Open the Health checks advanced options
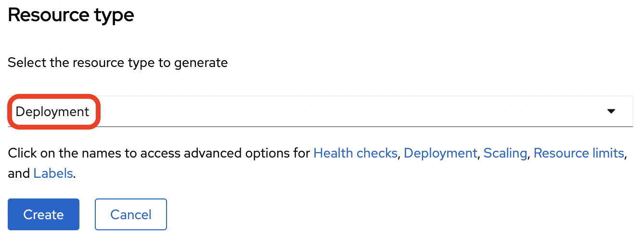The image size is (644, 237). (355, 153)
